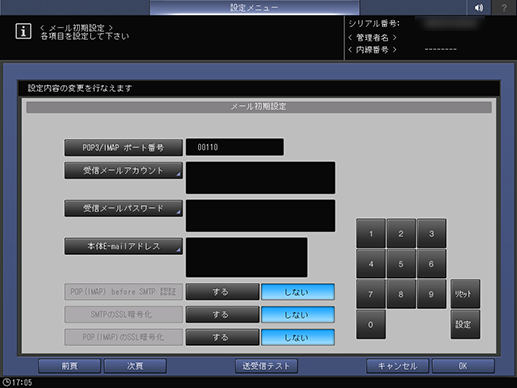Open the 受信メールパスワード entry button

coord(123,208)
